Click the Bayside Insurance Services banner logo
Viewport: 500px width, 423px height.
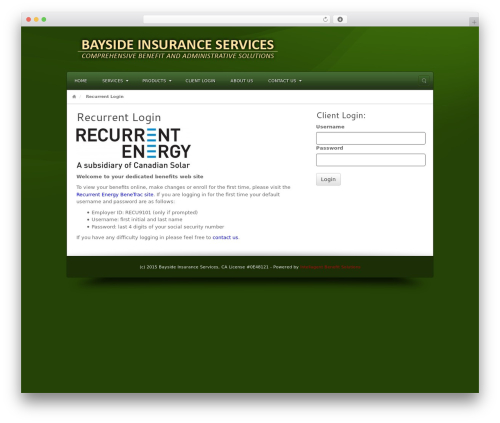coord(178,49)
